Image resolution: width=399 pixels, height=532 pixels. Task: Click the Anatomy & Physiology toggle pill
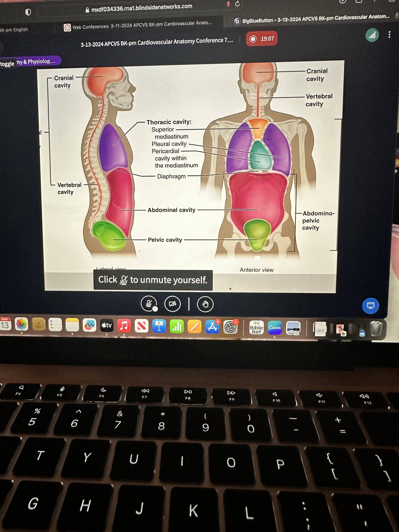pos(36,62)
